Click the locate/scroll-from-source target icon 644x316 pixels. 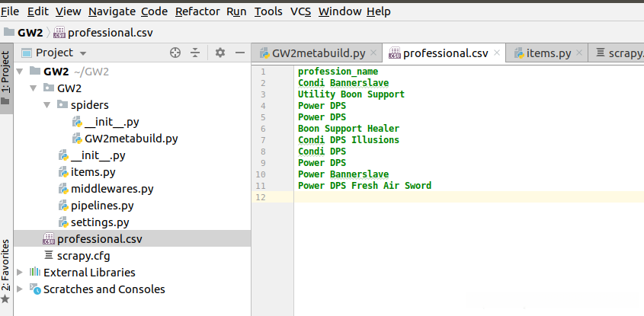175,53
